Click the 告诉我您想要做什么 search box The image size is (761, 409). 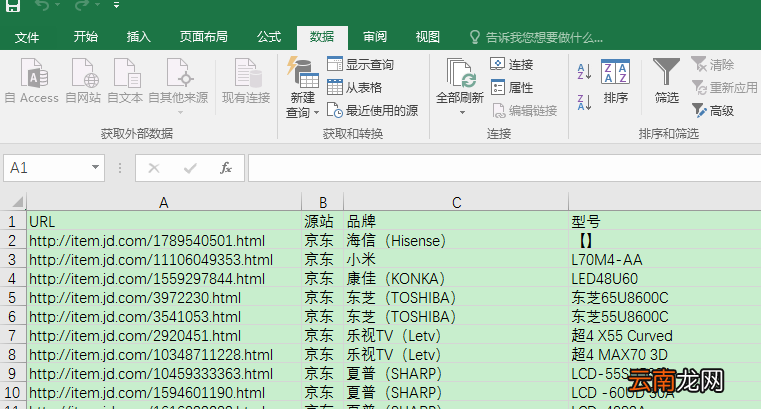click(537, 37)
